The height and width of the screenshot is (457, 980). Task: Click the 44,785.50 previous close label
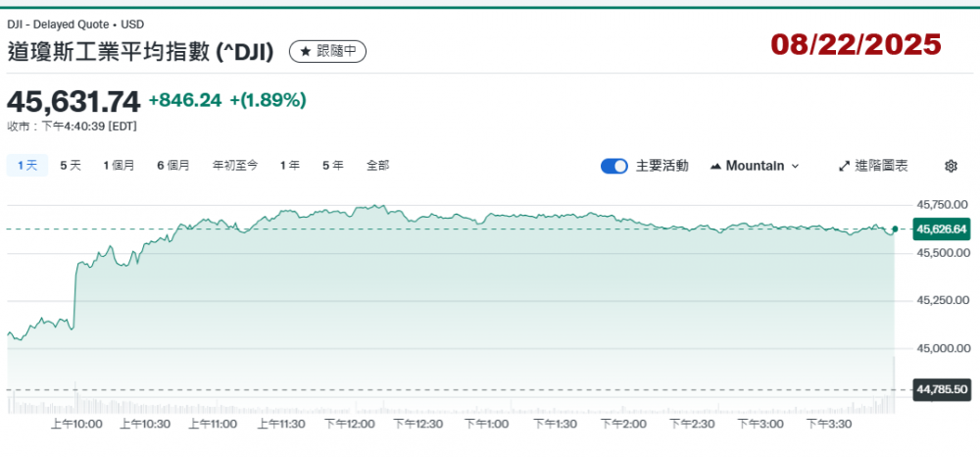coord(941,389)
